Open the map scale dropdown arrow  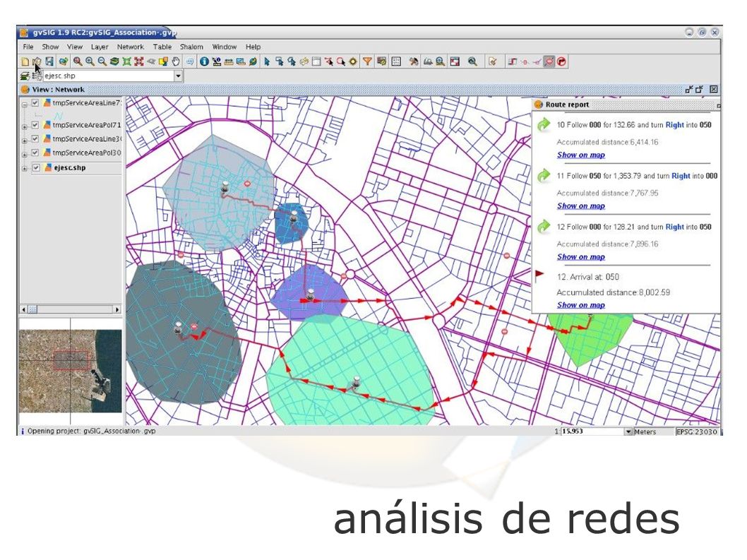click(628, 431)
